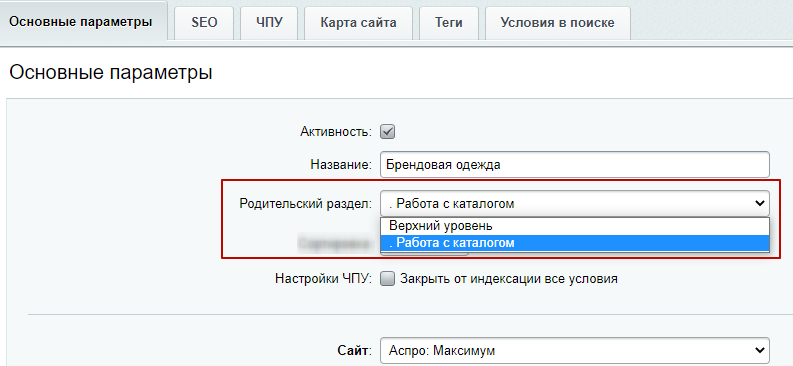Open the Сайт dropdown
This screenshot has height=366, width=793.
point(575,350)
